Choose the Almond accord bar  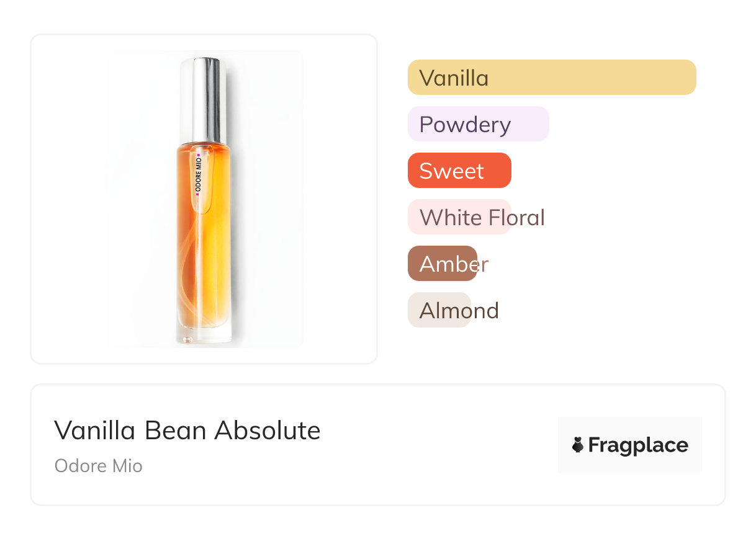[439, 310]
